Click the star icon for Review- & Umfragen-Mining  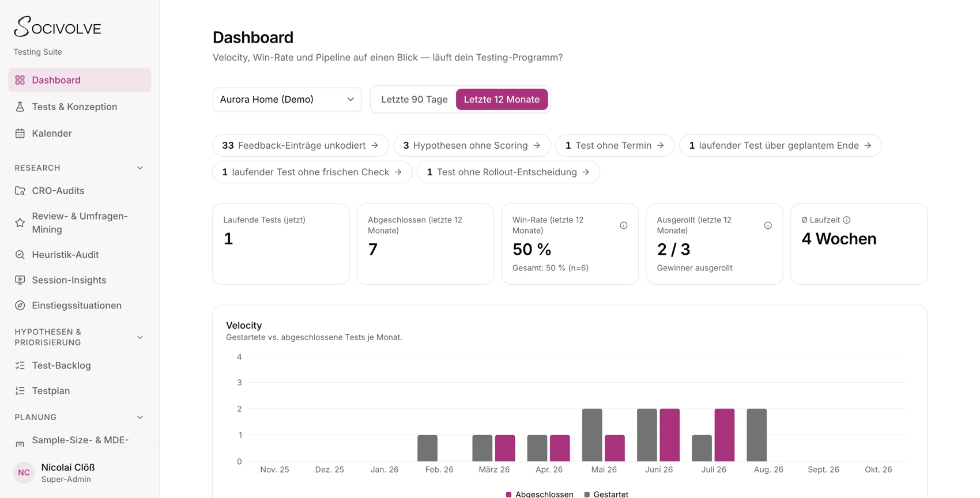pos(20,222)
